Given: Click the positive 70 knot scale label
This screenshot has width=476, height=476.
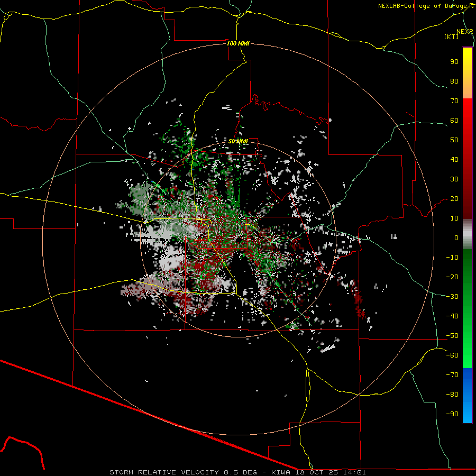Looking at the screenshot, I should [x=454, y=101].
